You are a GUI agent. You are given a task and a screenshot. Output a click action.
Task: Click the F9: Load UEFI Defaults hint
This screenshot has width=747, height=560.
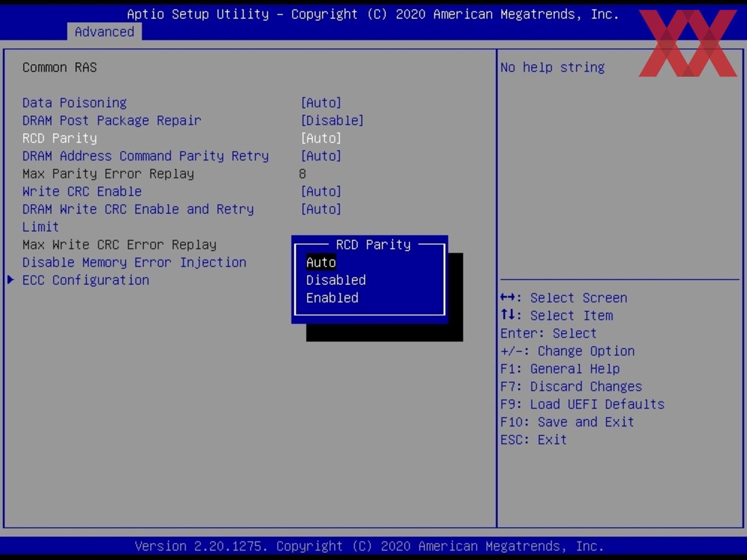582,404
